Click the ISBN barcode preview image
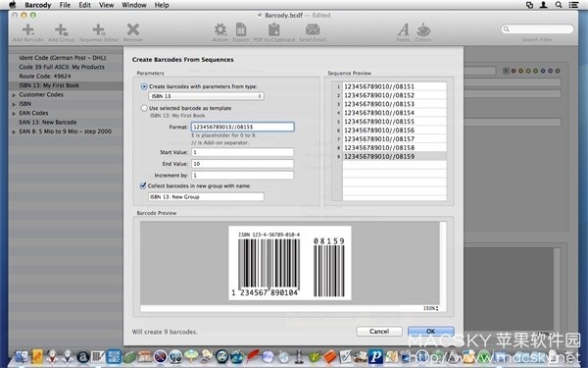 point(290,263)
